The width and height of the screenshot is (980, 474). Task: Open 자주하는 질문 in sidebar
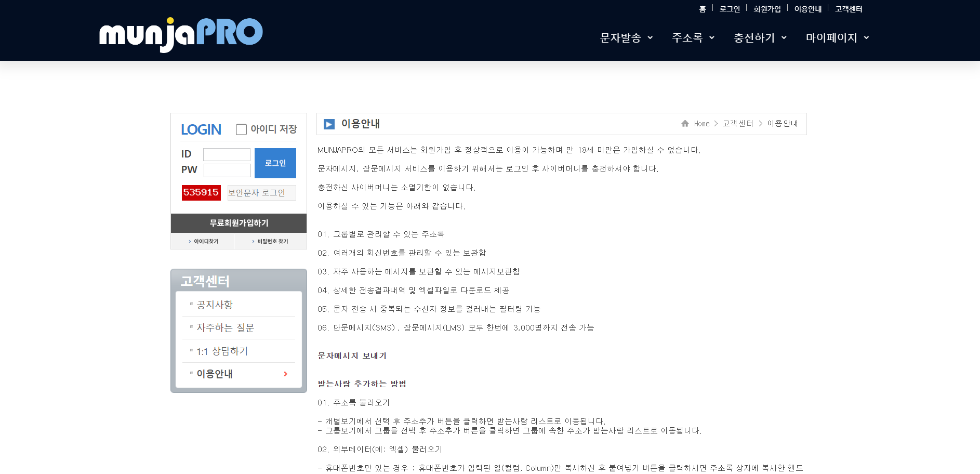point(225,328)
